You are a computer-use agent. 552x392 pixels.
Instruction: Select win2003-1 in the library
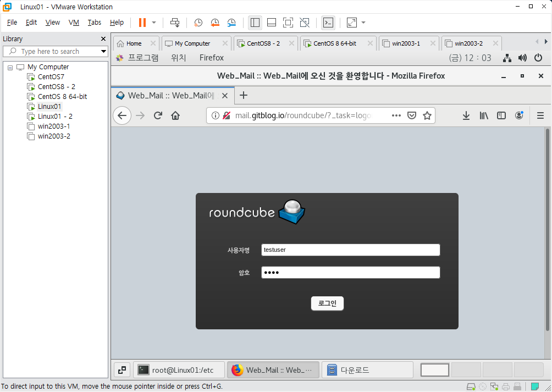tap(54, 126)
